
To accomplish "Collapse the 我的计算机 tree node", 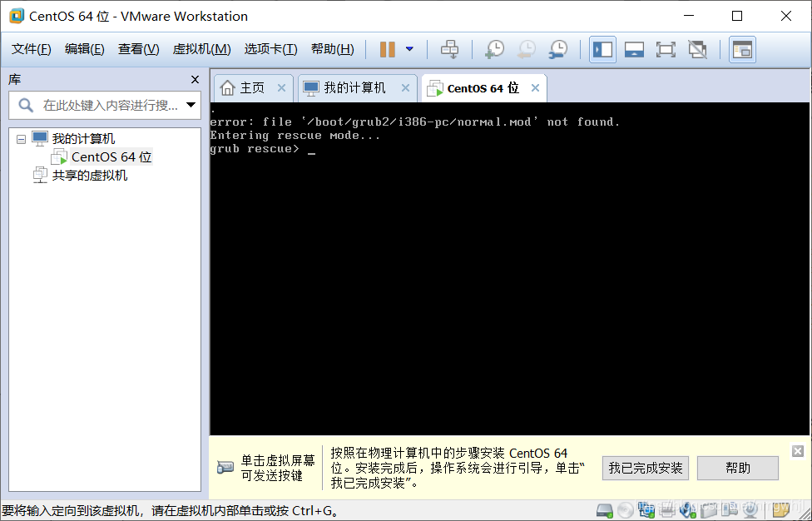I will (x=22, y=139).
